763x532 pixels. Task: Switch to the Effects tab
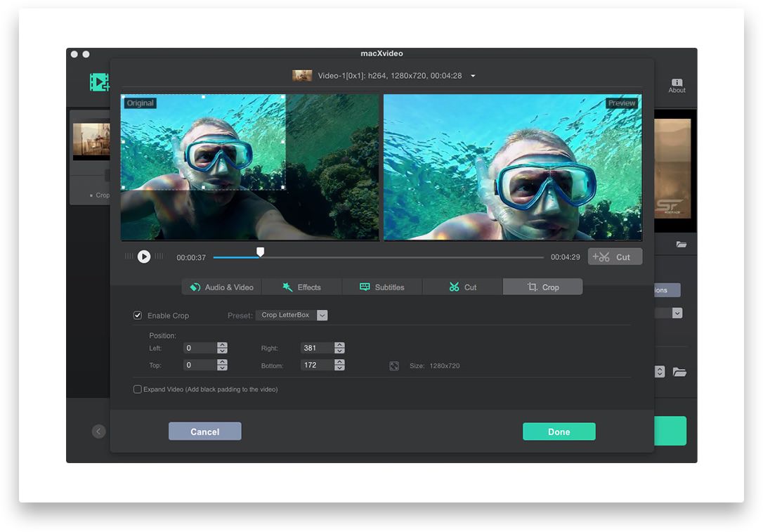click(301, 287)
